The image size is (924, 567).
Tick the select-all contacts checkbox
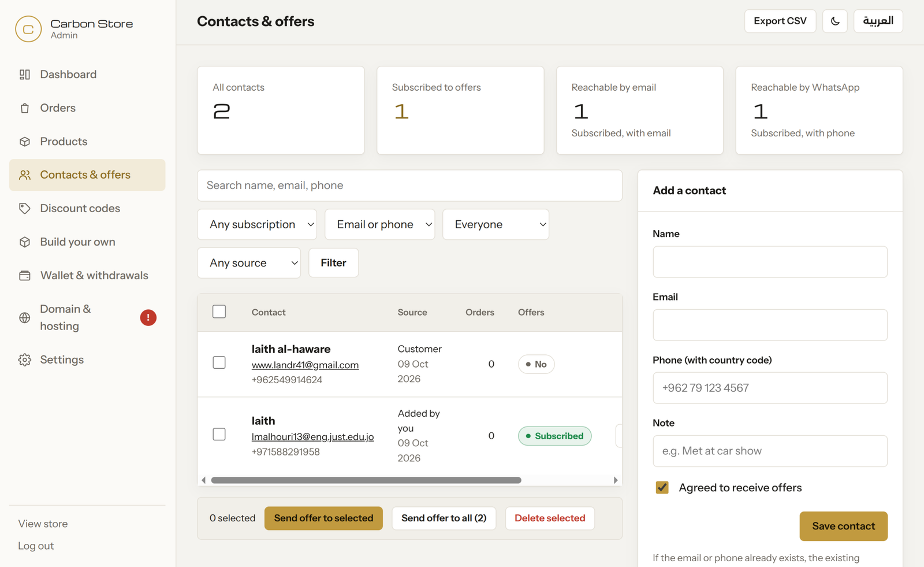219,312
